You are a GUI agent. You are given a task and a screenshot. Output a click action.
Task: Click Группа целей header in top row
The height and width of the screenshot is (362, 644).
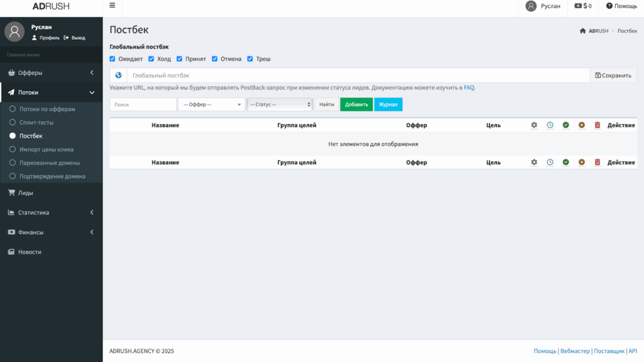297,125
